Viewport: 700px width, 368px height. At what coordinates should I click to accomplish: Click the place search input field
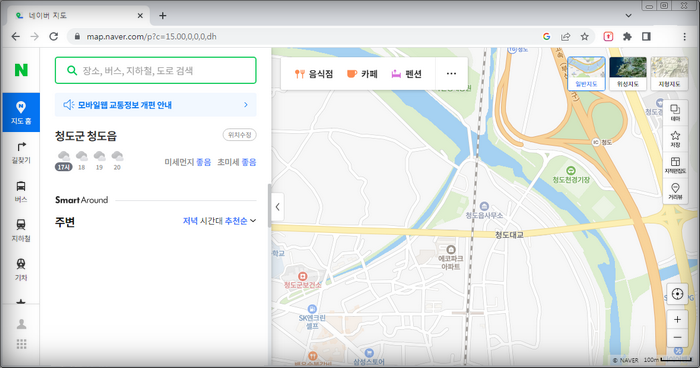[x=155, y=70]
